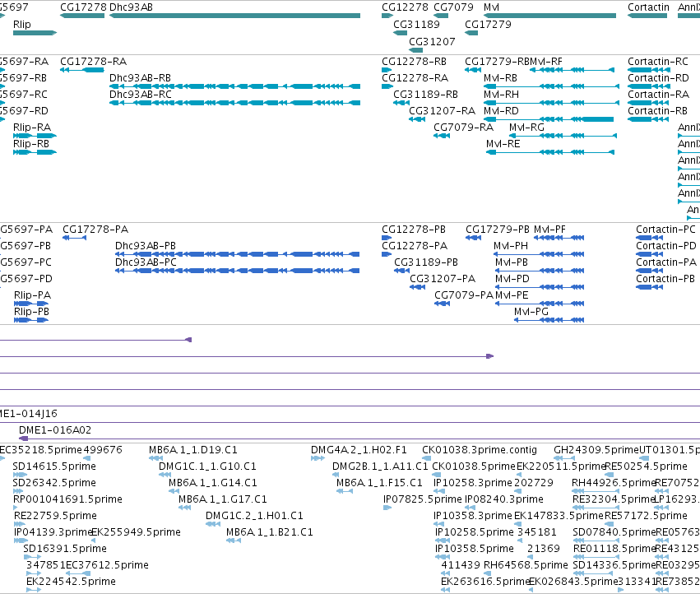
Task: Click the Cortactin-RC transcript label
Action: (x=658, y=61)
